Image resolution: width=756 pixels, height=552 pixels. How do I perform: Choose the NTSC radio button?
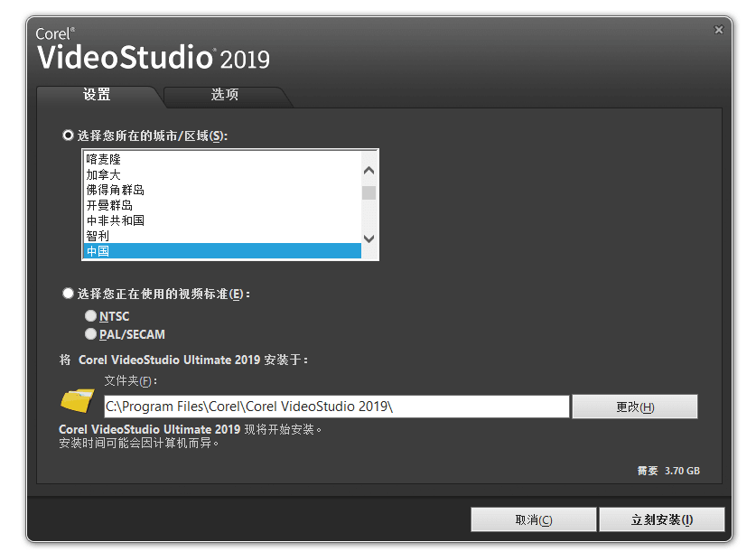(90, 316)
